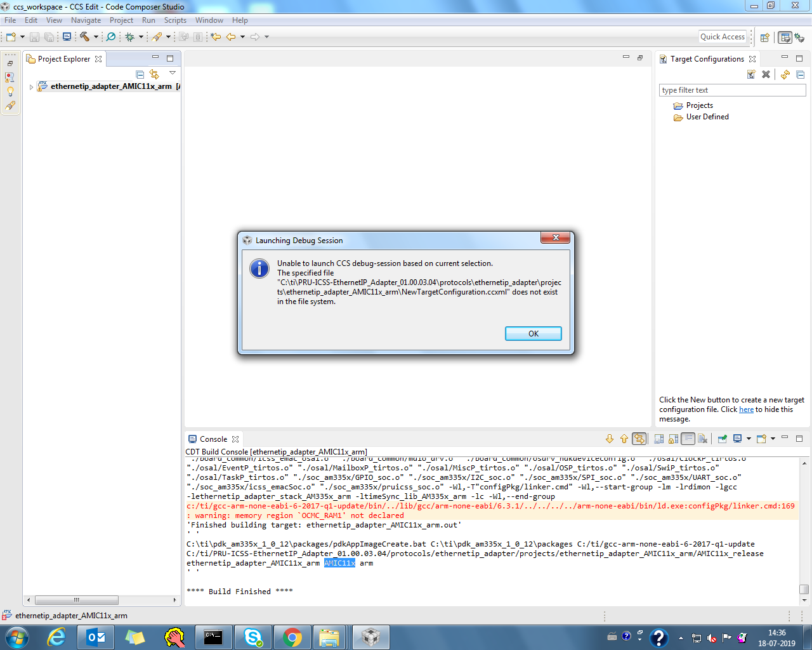Click Console's down arrow next-error icon
This screenshot has height=650, width=812.
[610, 439]
